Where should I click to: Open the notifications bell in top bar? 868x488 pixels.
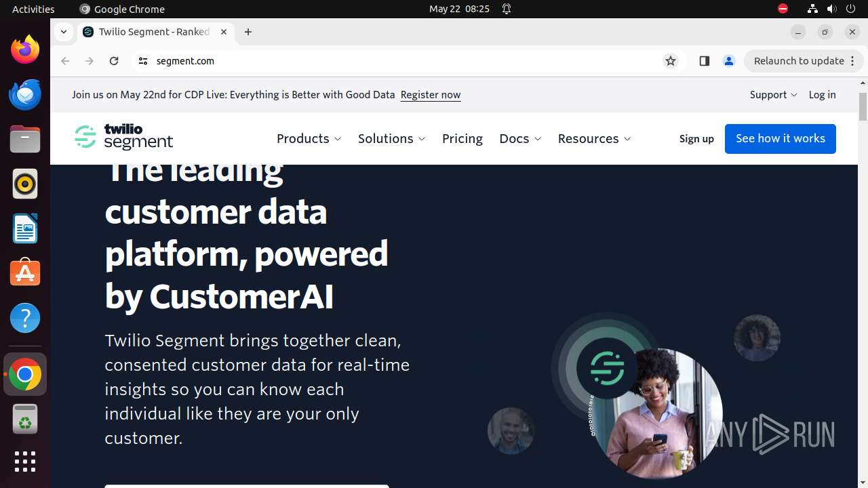(x=507, y=9)
